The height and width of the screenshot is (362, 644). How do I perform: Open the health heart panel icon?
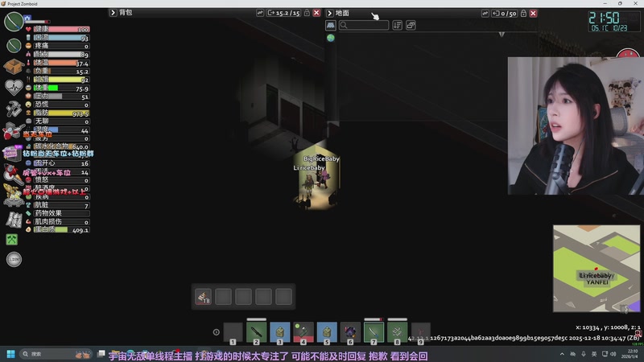[14, 87]
